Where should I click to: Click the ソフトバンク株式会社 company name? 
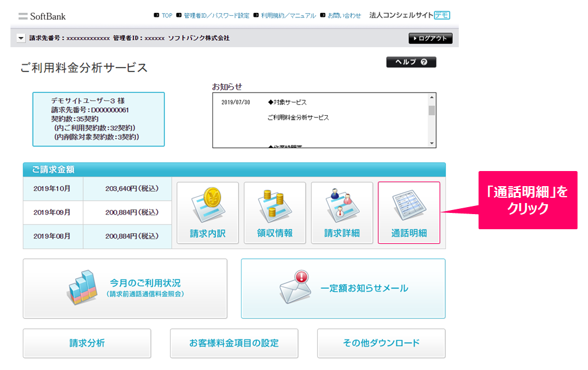199,38
